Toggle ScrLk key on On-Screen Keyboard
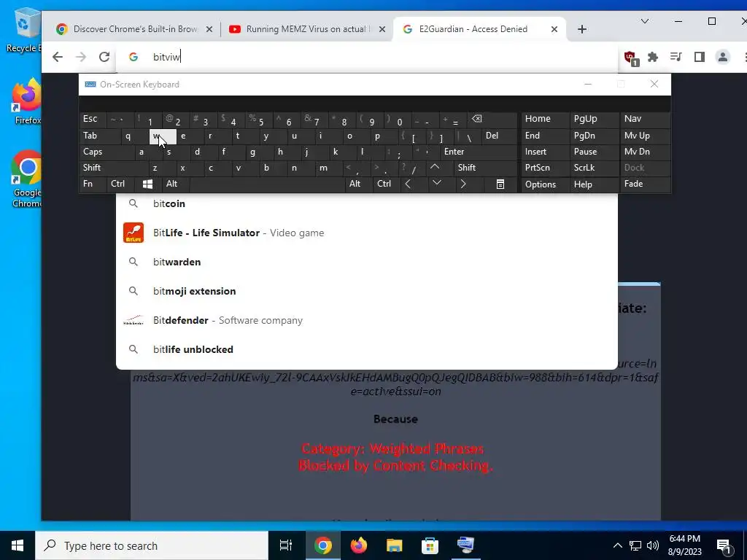The image size is (747, 560). tap(594, 168)
